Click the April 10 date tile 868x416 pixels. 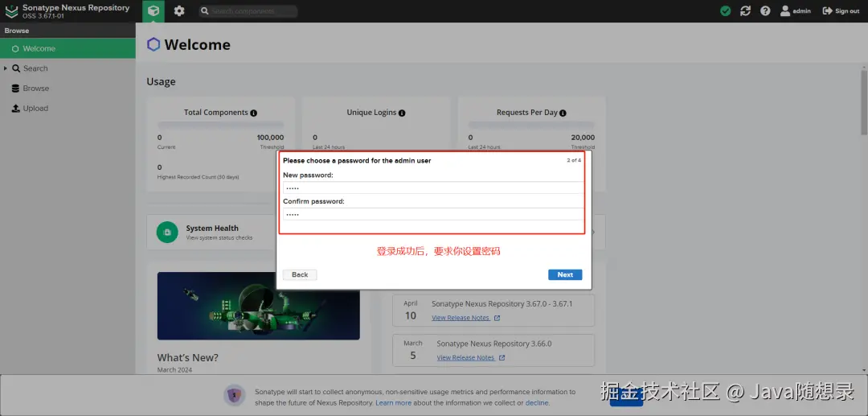click(x=410, y=311)
